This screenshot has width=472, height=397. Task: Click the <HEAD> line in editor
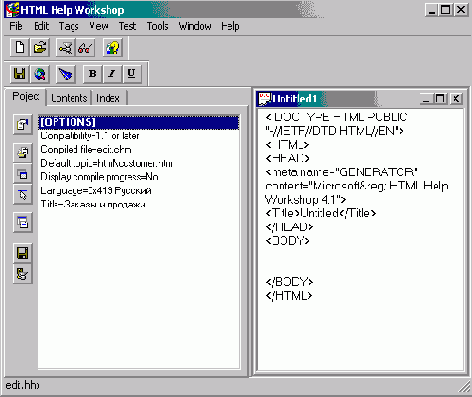[x=287, y=158]
